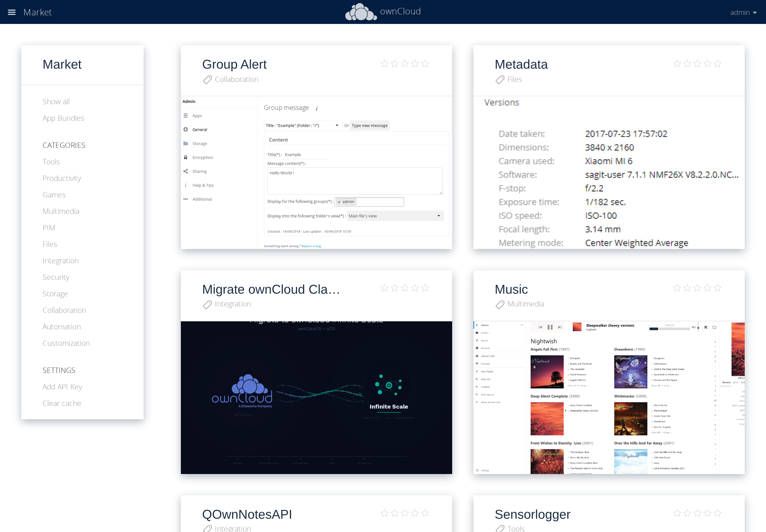Image resolution: width=766 pixels, height=532 pixels.
Task: Click the tag icon on Music card
Action: [x=500, y=304]
